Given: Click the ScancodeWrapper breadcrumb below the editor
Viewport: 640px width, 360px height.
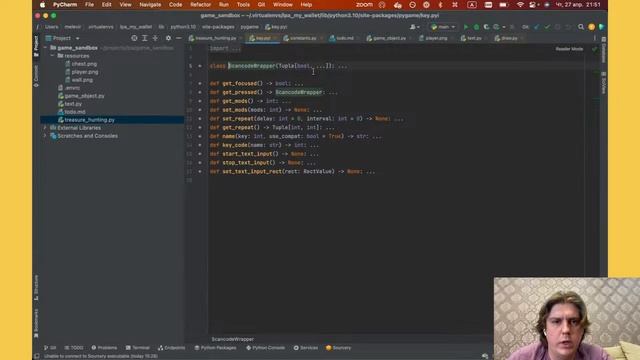Looking at the screenshot, I should click(233, 339).
